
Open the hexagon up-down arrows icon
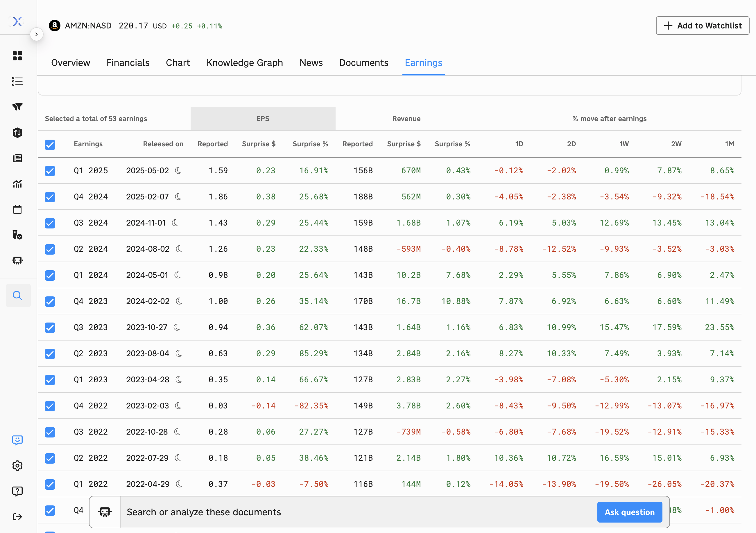[17, 133]
